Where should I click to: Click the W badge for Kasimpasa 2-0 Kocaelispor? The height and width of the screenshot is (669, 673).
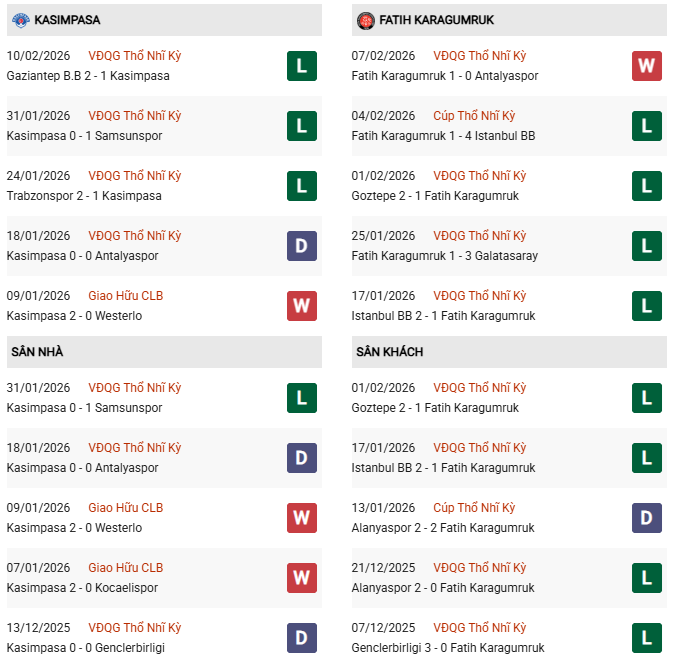pos(302,578)
